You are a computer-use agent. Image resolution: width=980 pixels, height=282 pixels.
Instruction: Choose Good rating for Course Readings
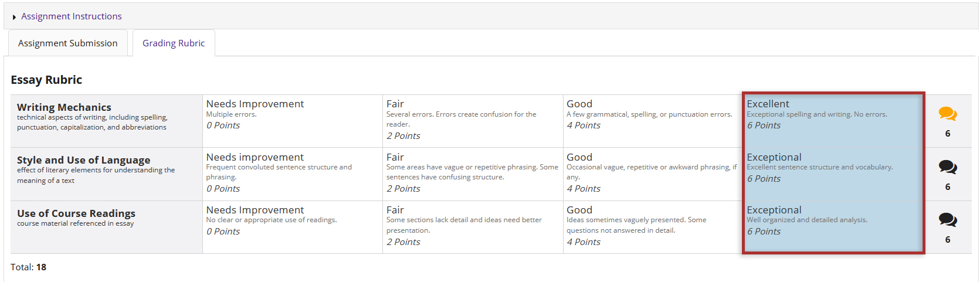(x=653, y=227)
